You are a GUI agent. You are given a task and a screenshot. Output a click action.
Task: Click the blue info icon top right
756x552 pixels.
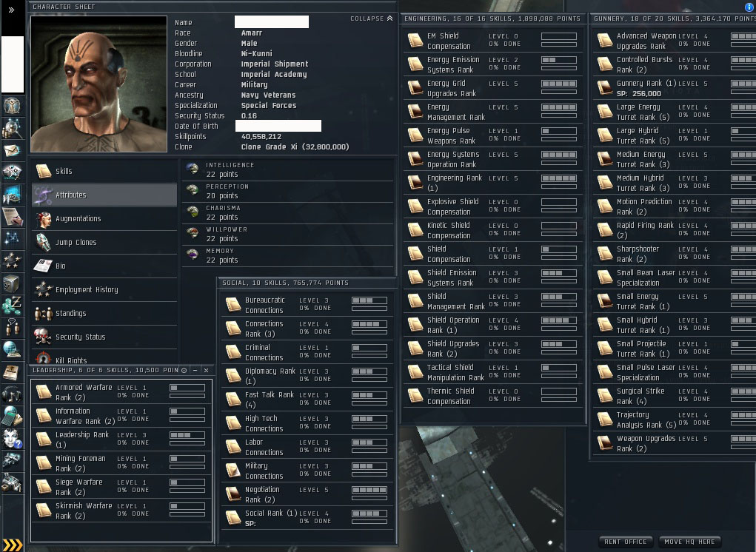[749, 7]
